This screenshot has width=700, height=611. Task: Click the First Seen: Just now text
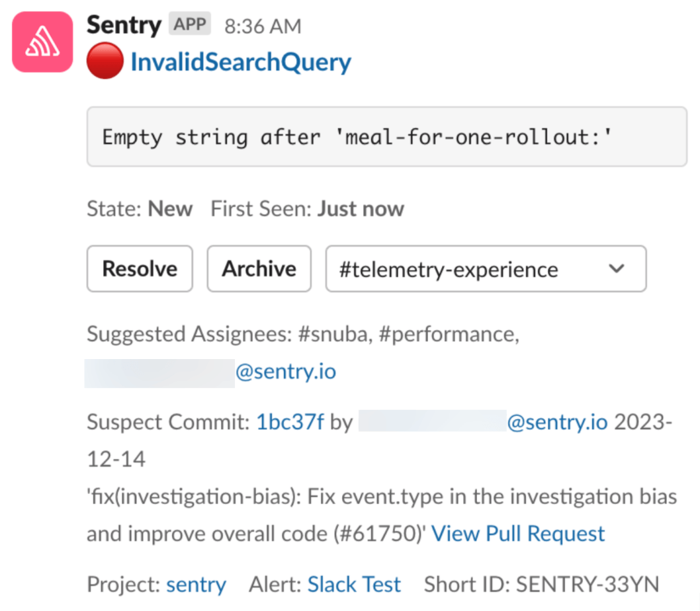point(307,209)
